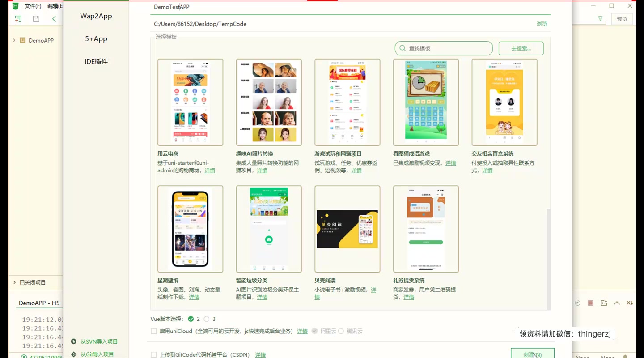Enable the 启用uniCloud checkbox
Viewport: 644px width, 358px height.
(x=154, y=331)
